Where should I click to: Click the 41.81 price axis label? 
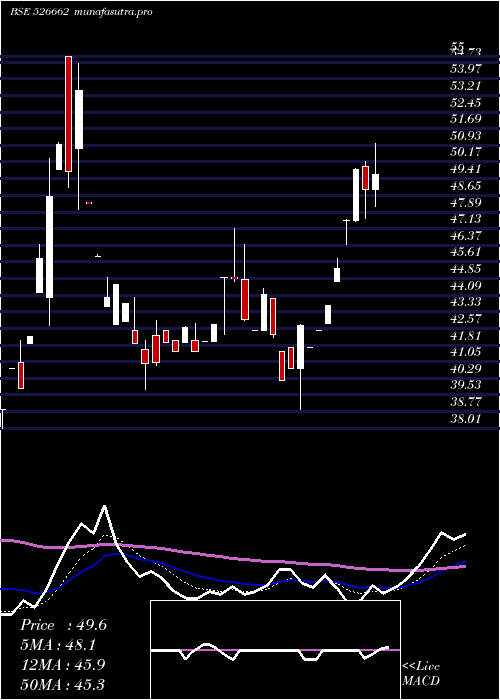click(x=466, y=335)
